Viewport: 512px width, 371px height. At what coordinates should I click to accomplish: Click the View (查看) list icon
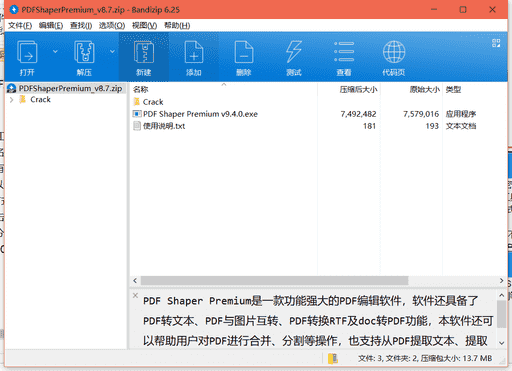point(344,52)
